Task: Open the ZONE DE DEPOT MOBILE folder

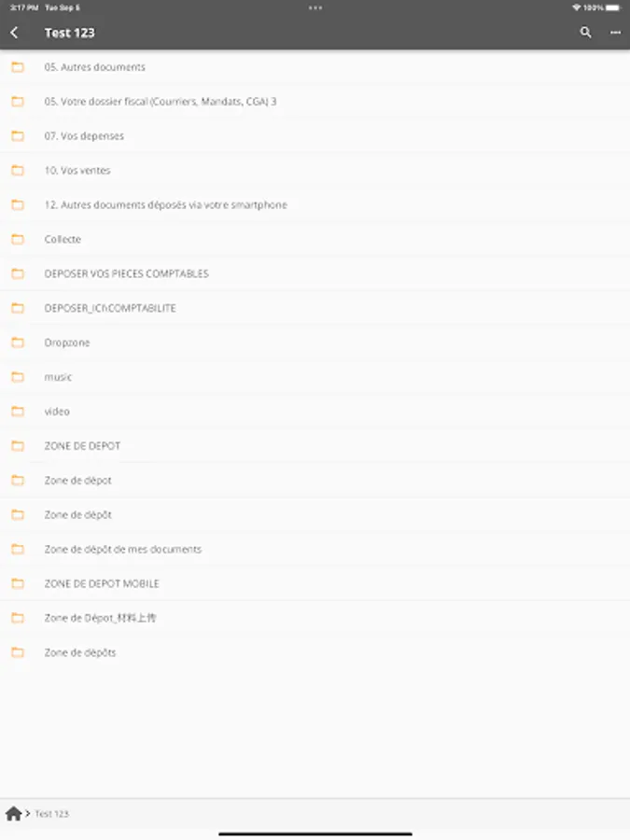Action: coord(315,583)
